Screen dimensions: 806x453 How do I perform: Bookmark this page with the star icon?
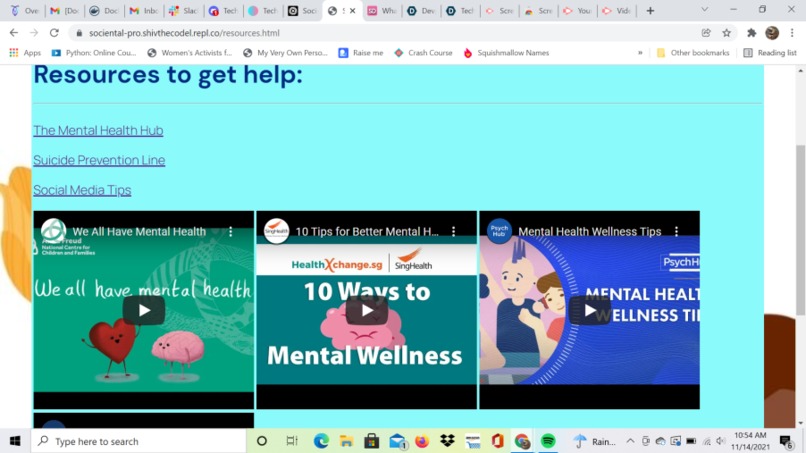726,33
